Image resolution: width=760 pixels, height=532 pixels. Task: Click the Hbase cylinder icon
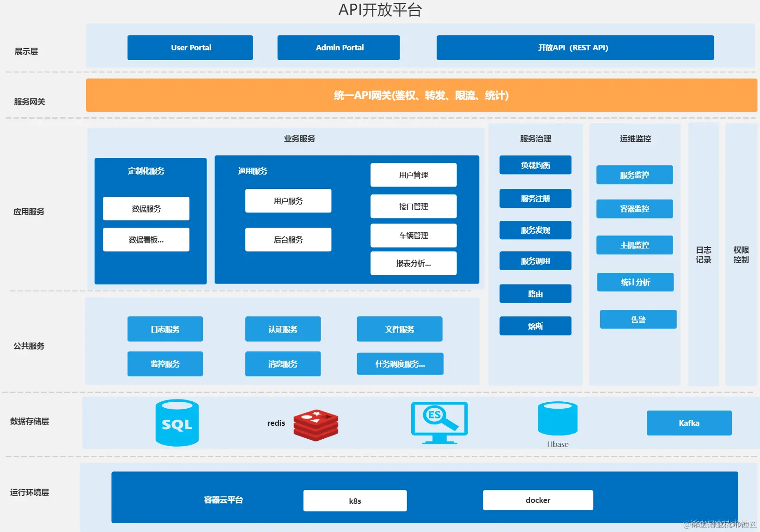click(558, 418)
